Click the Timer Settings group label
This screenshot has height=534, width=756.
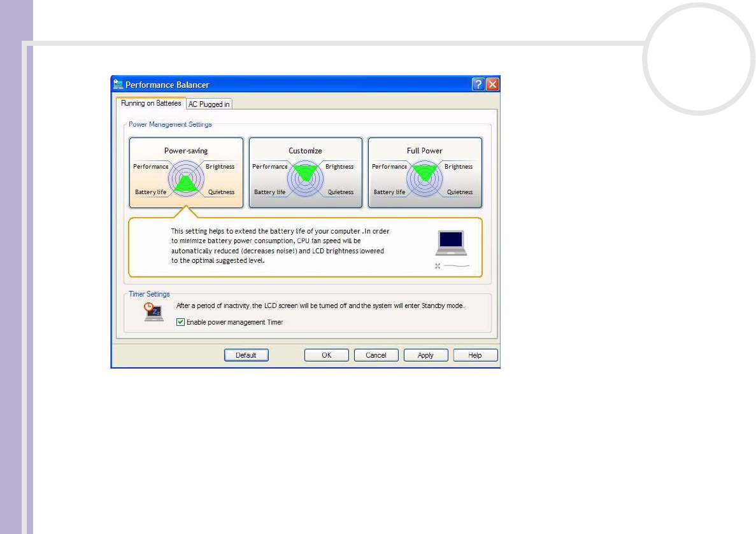point(150,294)
